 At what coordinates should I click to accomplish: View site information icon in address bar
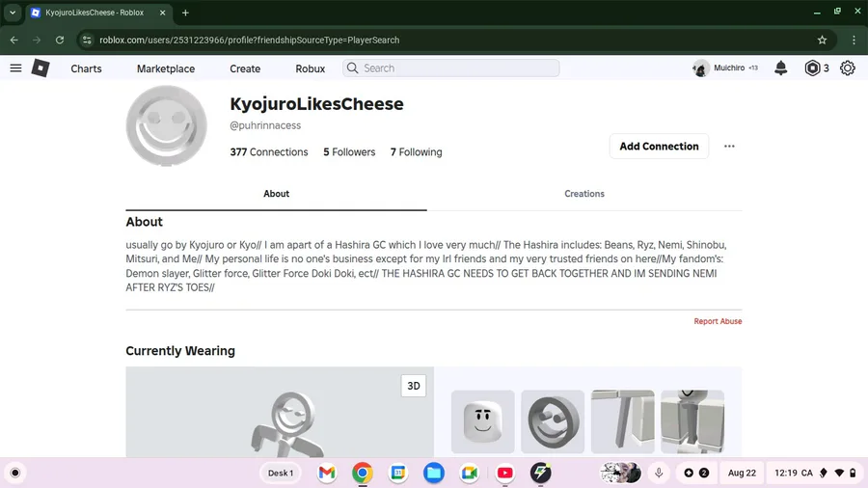(87, 40)
